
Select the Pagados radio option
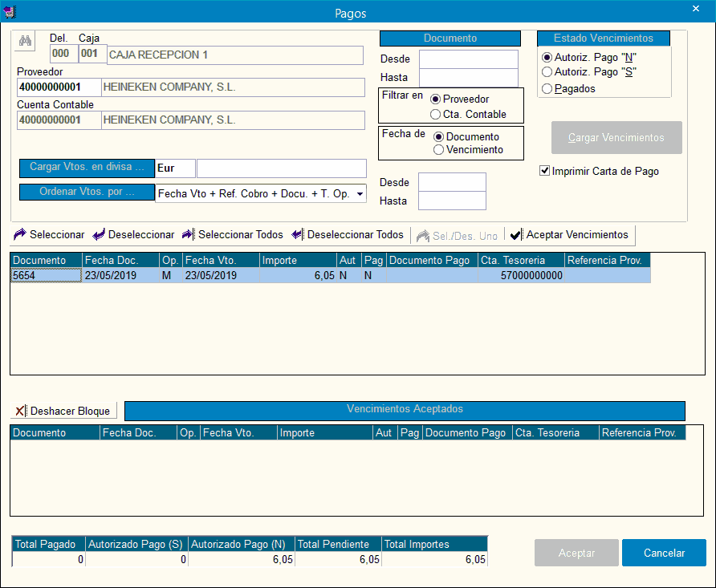point(547,89)
